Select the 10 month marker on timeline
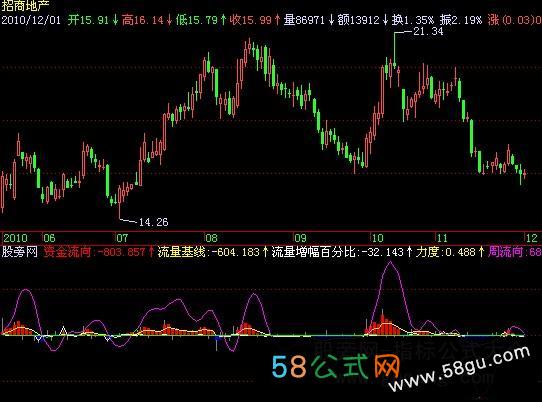This screenshot has height=402, width=542. [x=377, y=238]
